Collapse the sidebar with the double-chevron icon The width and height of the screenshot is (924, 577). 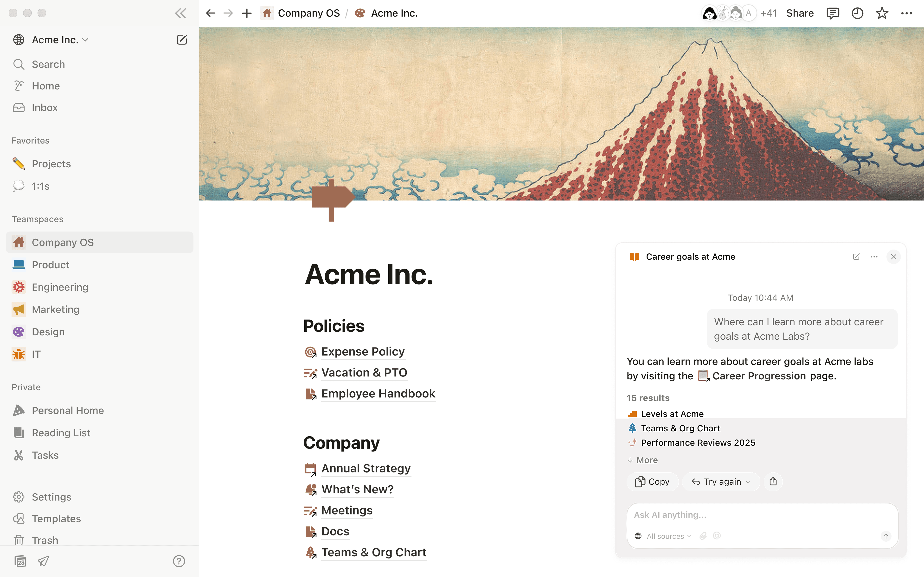click(180, 13)
